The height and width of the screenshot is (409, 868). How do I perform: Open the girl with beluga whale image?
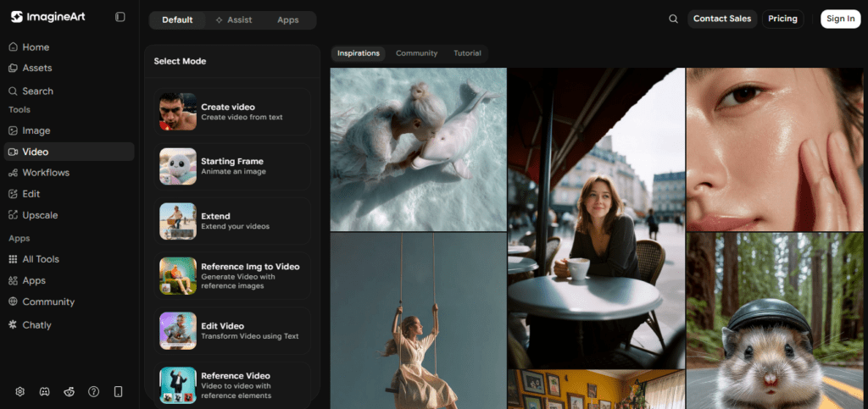click(x=419, y=149)
